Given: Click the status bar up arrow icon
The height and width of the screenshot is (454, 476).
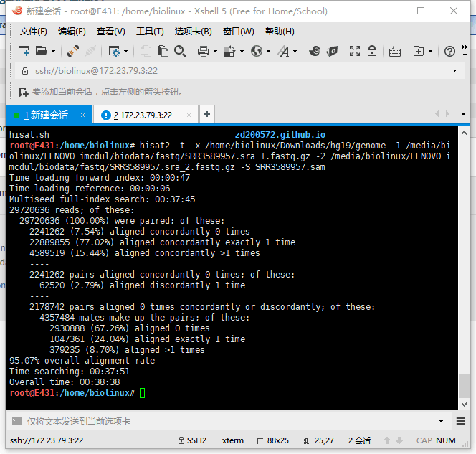Looking at the screenshot, I should [x=387, y=440].
